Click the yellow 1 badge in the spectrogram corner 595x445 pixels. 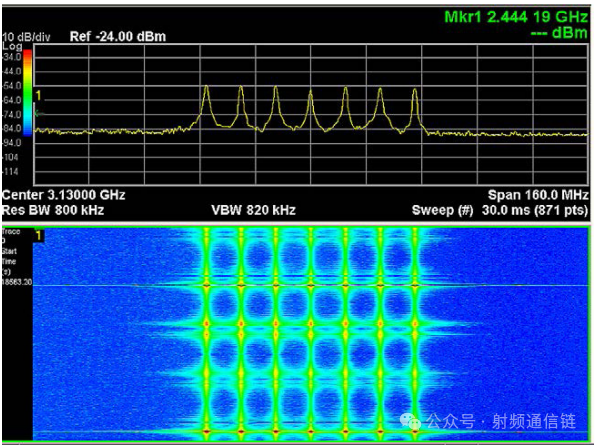click(x=39, y=235)
